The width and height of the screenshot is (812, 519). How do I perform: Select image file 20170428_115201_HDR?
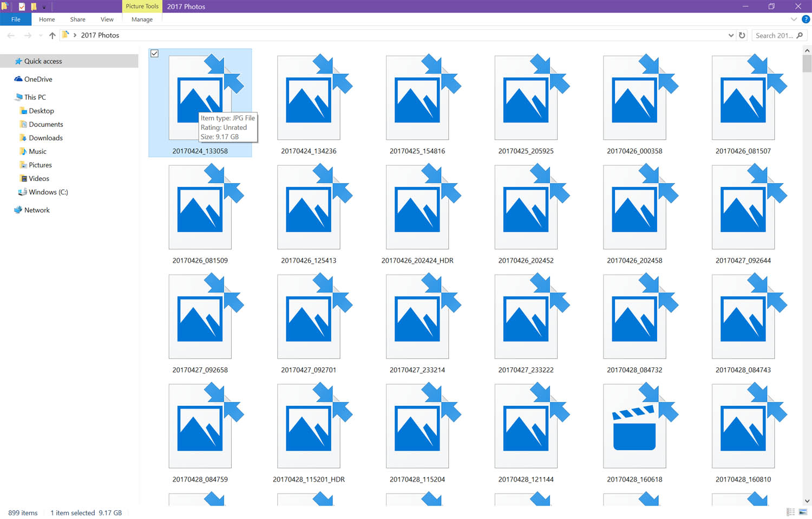click(309, 431)
